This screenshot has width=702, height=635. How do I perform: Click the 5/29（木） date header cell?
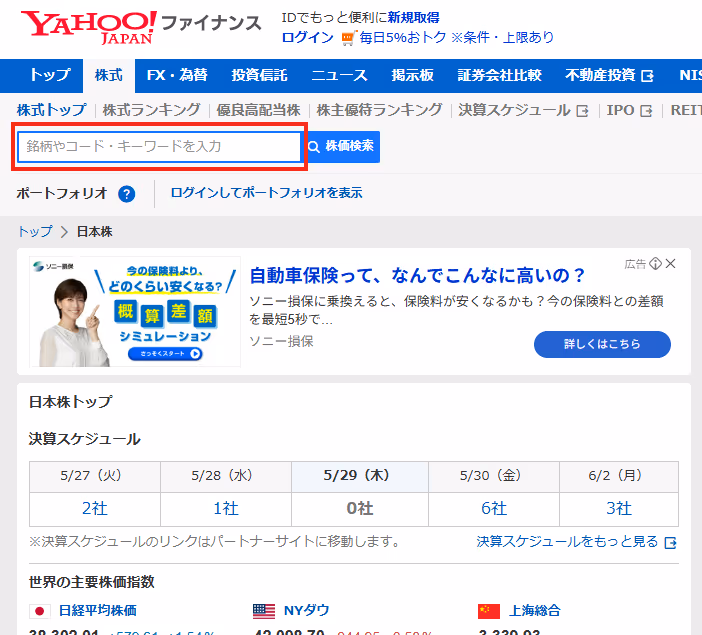pyautogui.click(x=360, y=477)
